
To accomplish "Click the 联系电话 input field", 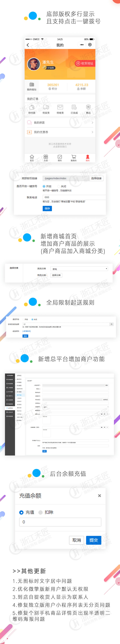I will pyautogui.click(x=74, y=197).
